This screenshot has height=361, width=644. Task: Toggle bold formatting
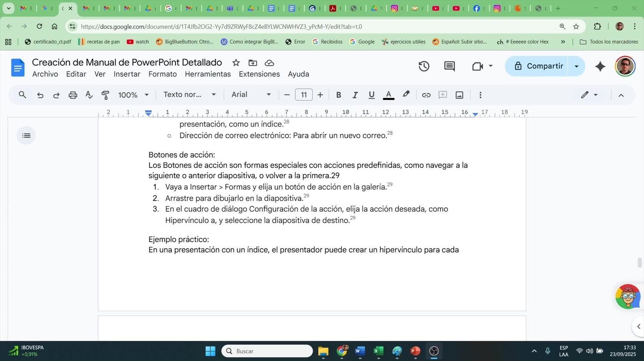pyautogui.click(x=338, y=95)
